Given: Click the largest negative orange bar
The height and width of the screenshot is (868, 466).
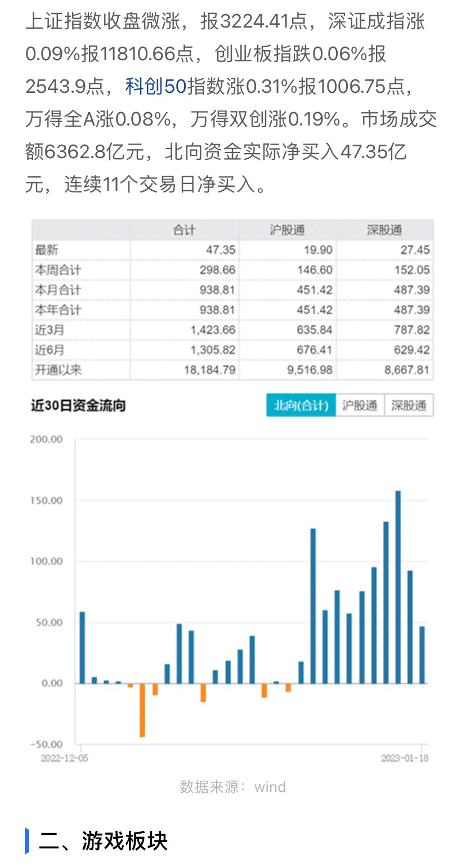Looking at the screenshot, I should point(142,710).
